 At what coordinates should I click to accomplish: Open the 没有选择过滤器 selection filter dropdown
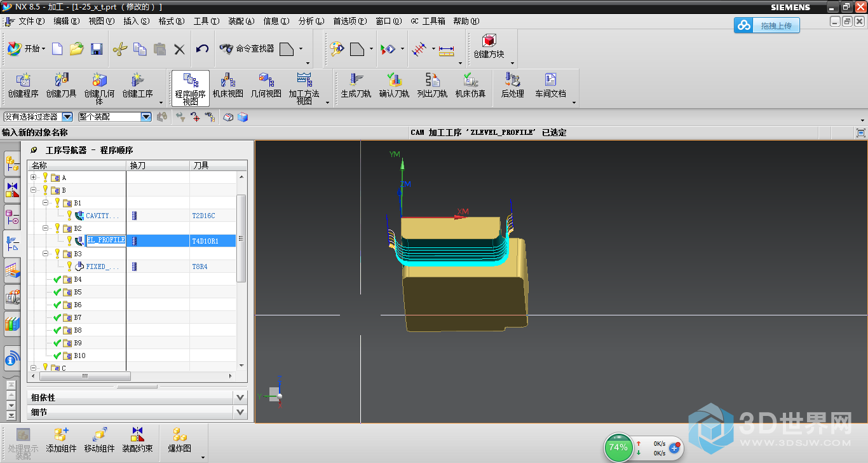click(x=67, y=117)
